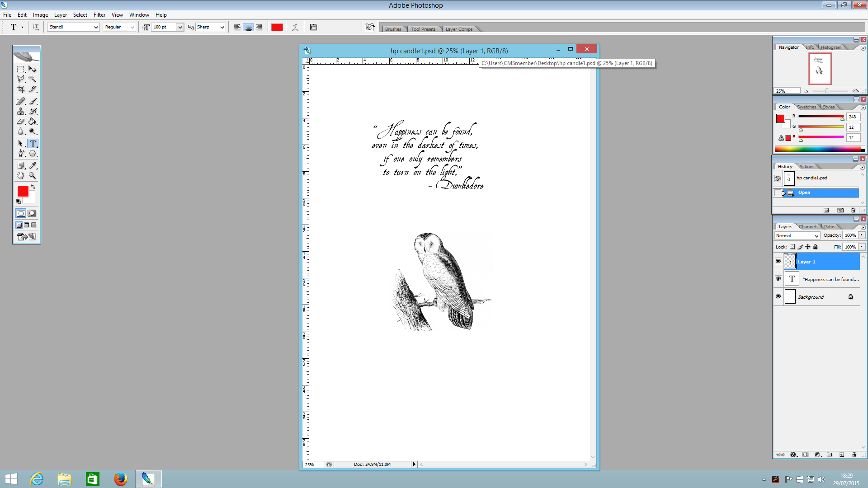Select the Pen tool

point(21,153)
